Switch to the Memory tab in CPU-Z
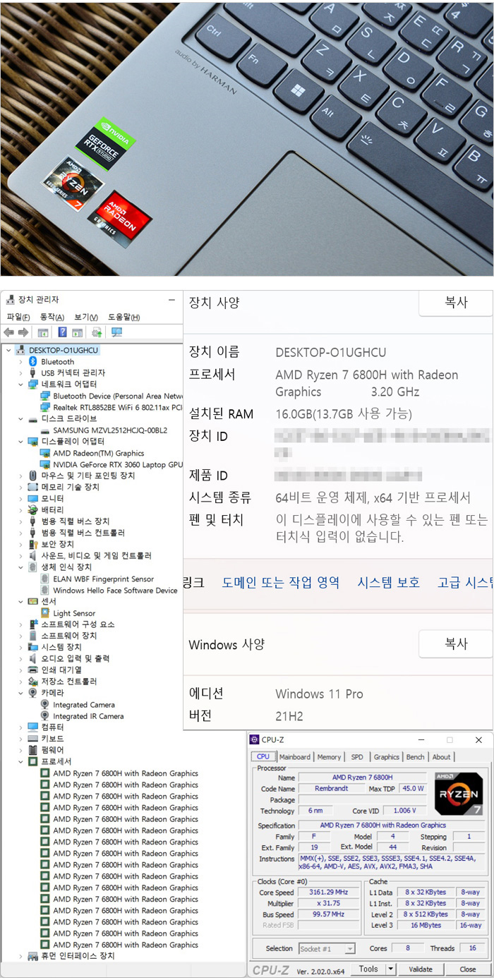This screenshot has width=494, height=980. point(329,756)
